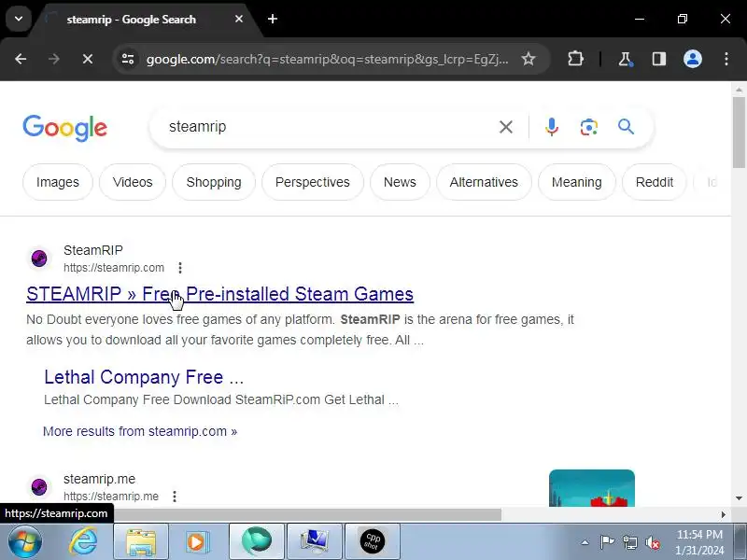Open the green swirl taskbar app
Image resolution: width=747 pixels, height=560 pixels.
pos(256,541)
